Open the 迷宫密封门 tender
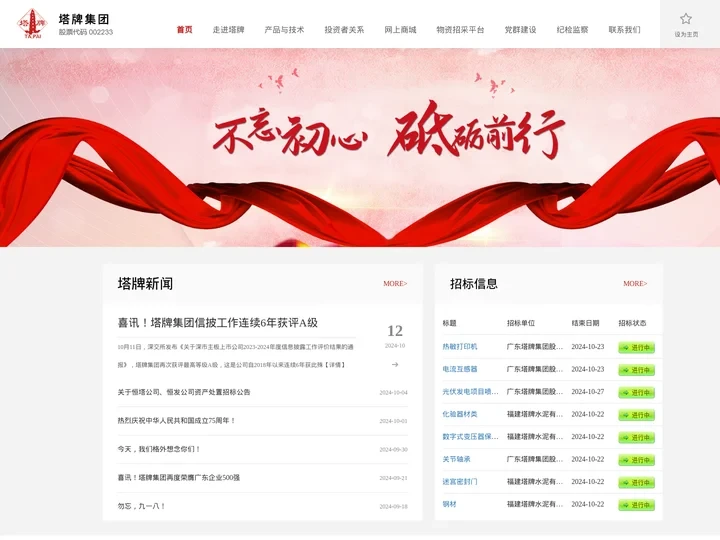Viewport: 720px width, 540px height. pyautogui.click(x=460, y=482)
